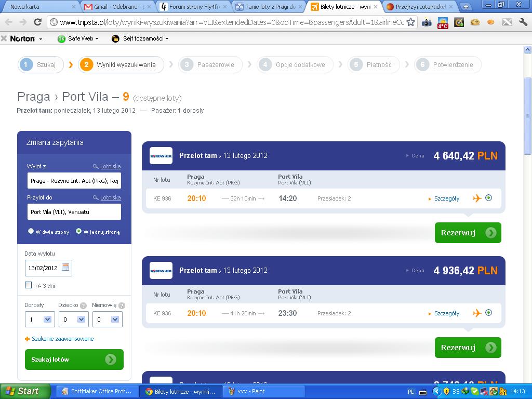Click the browser address bar URL
The height and width of the screenshot is (399, 532).
click(x=232, y=22)
